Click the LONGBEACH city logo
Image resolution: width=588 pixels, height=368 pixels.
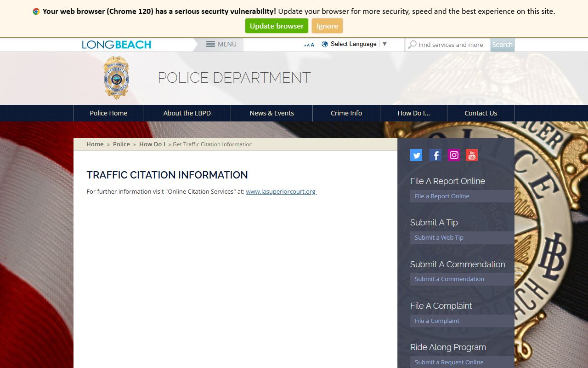(x=117, y=45)
